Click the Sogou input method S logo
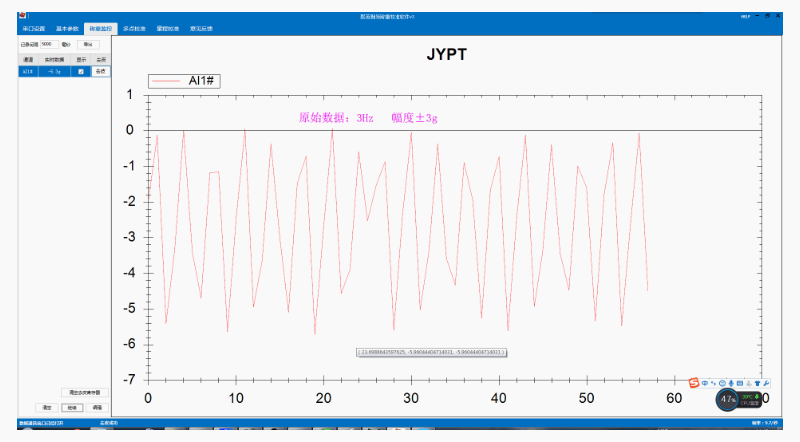The height and width of the screenshot is (442, 800). (693, 384)
